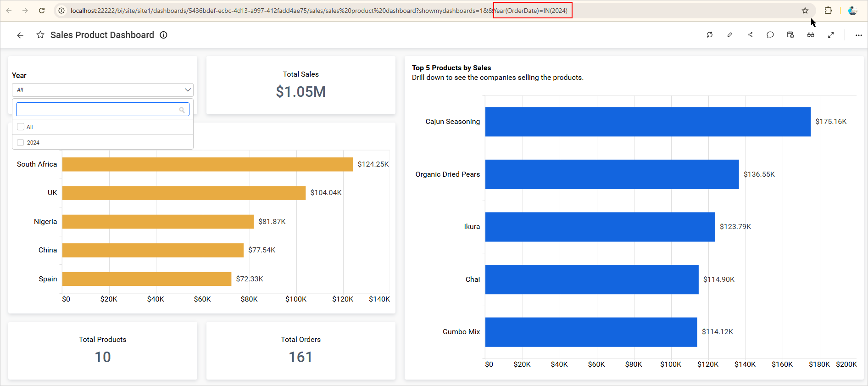Open the more options ellipsis menu
Screen dimensions: 868x386
point(858,35)
